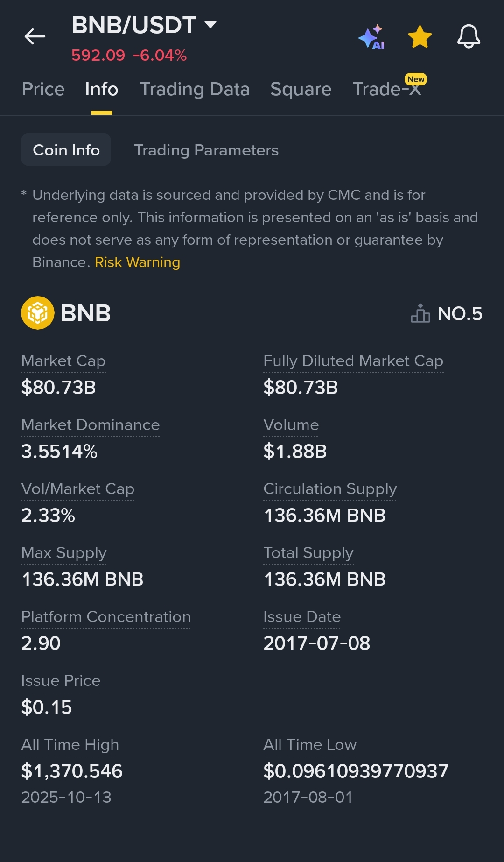Open the Trade-X tab

click(387, 89)
